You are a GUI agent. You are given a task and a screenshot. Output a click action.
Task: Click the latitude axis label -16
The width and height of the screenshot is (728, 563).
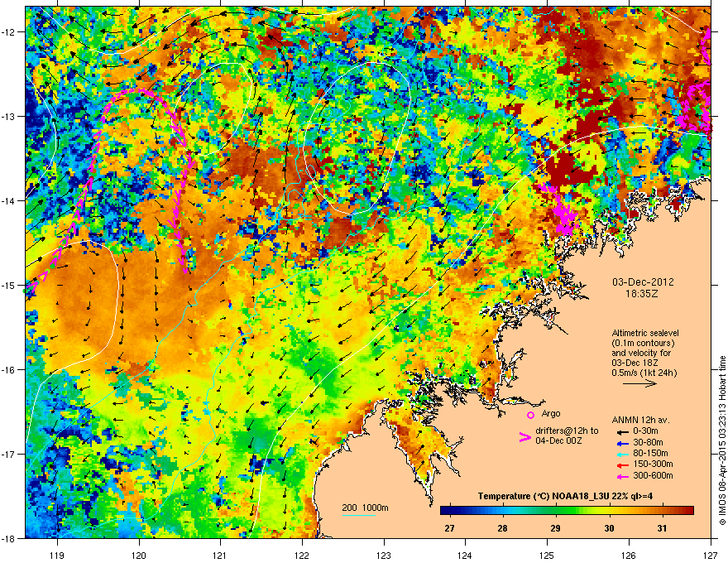9,370
